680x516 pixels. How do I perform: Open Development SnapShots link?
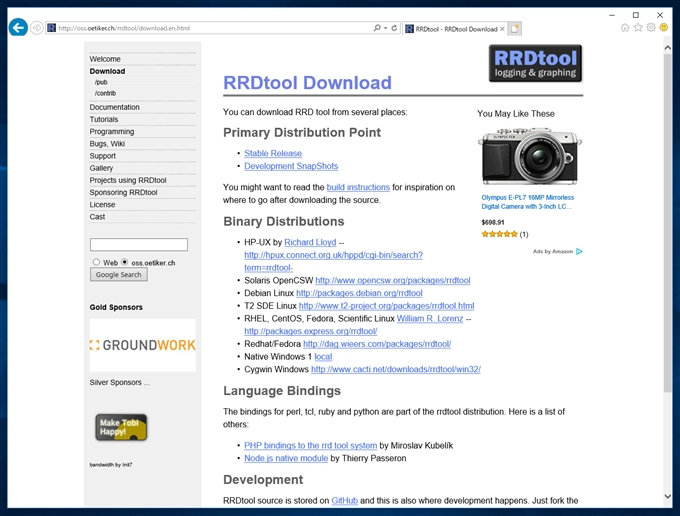(x=291, y=166)
